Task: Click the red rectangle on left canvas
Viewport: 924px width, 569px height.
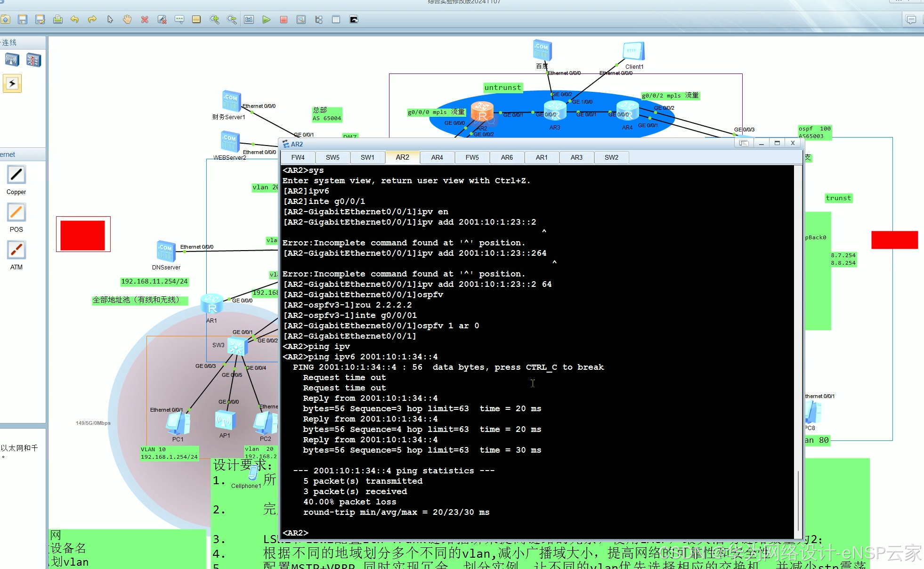Action: point(83,235)
